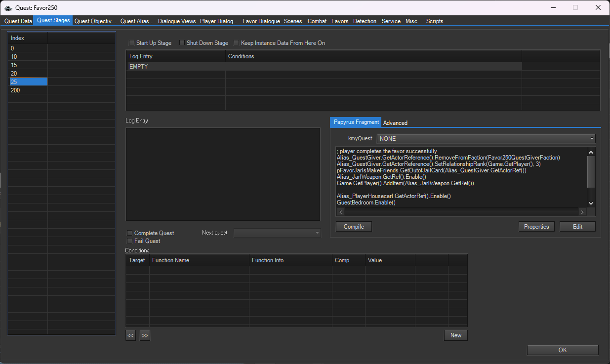Switch to the Quest Aliases tab

(137, 21)
